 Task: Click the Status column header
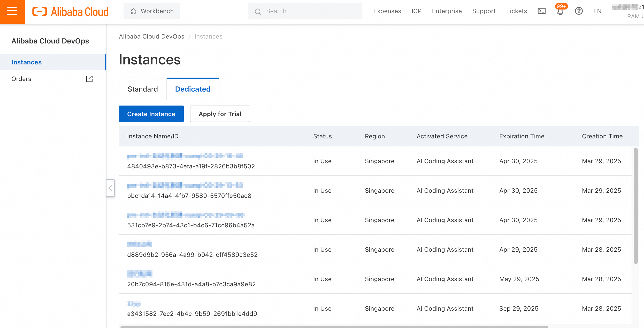point(323,136)
